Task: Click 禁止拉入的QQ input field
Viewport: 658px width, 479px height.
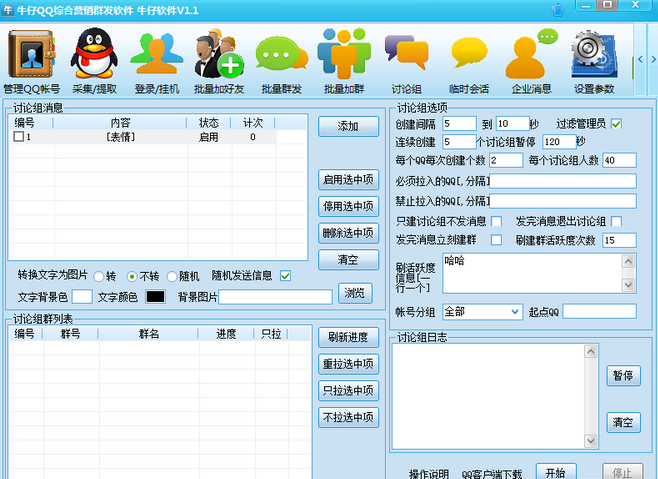Action: [563, 201]
